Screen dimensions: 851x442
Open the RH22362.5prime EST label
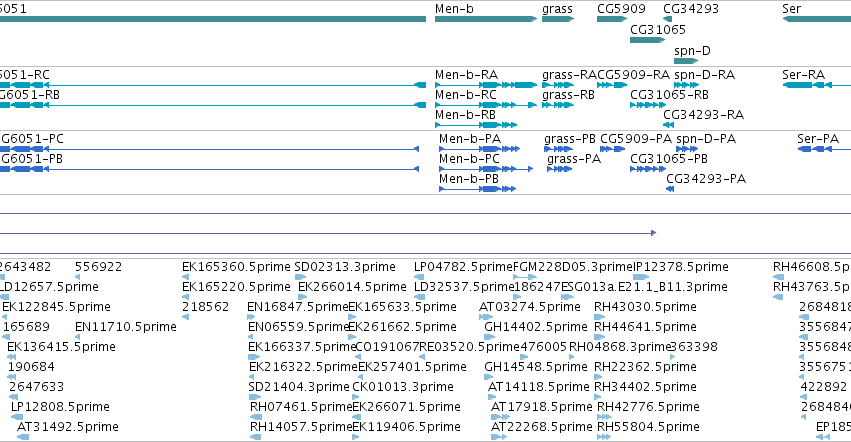pyautogui.click(x=645, y=367)
